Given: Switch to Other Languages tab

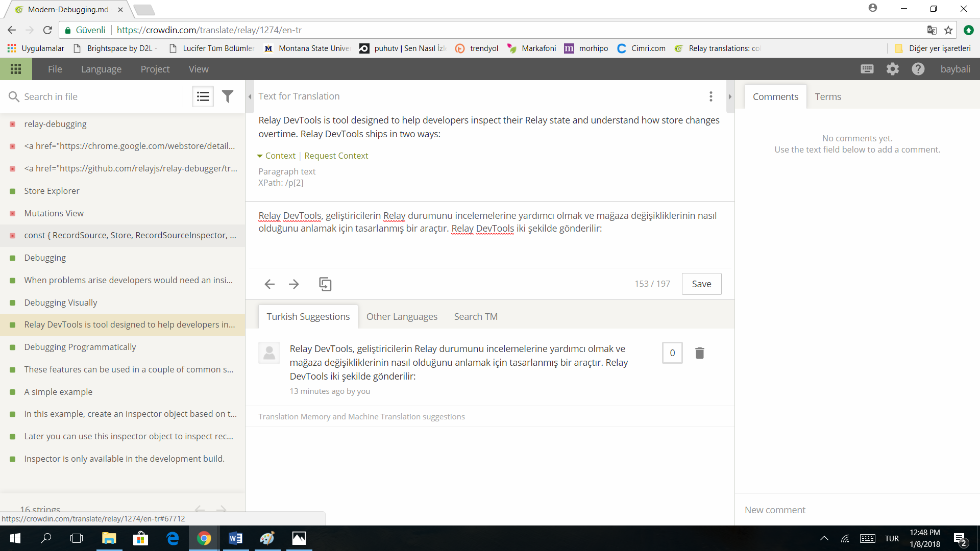Looking at the screenshot, I should [x=402, y=316].
